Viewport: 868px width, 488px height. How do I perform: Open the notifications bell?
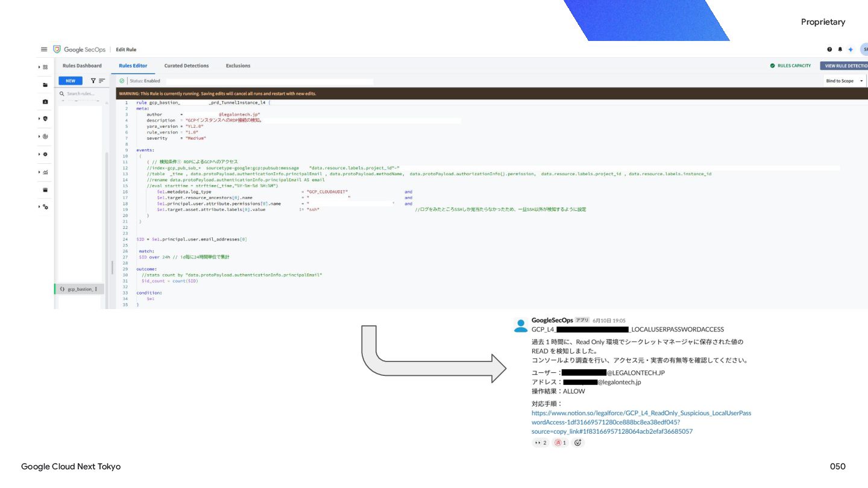click(x=840, y=49)
